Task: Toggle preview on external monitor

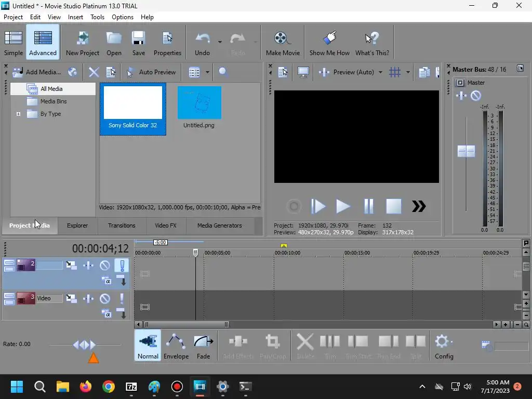Action: pos(303,72)
